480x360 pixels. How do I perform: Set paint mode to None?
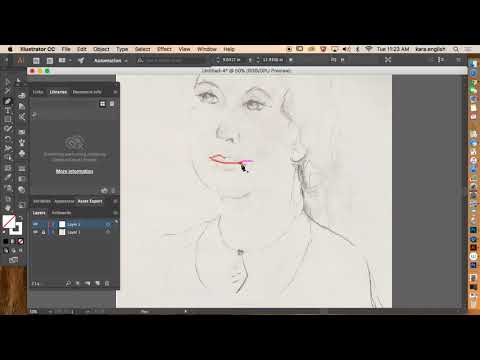[x=20, y=241]
